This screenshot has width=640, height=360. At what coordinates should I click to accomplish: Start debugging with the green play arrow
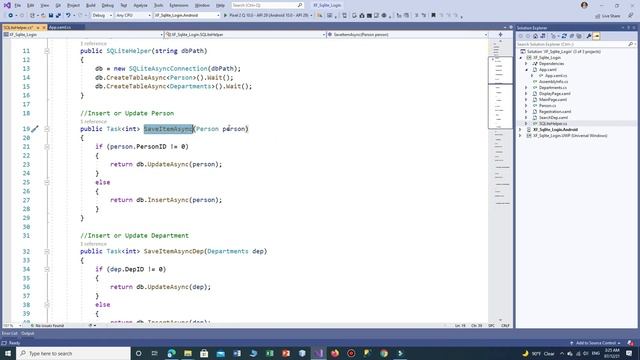pyautogui.click(x=225, y=15)
